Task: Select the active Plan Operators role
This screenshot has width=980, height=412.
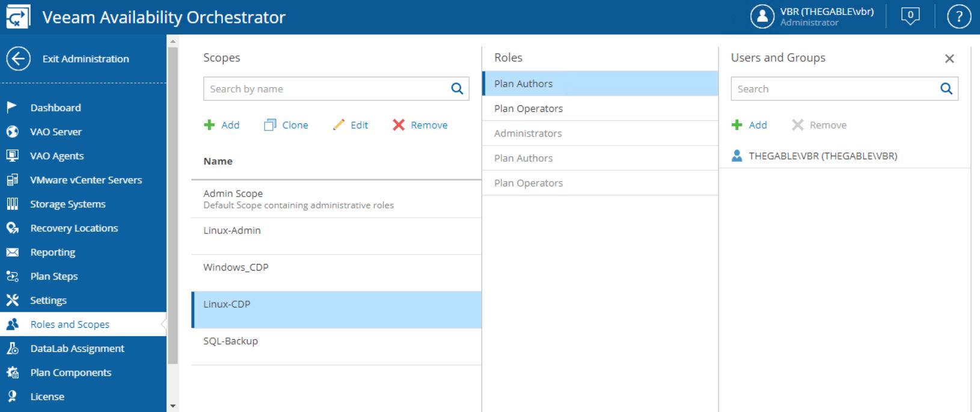Action: tap(600, 108)
